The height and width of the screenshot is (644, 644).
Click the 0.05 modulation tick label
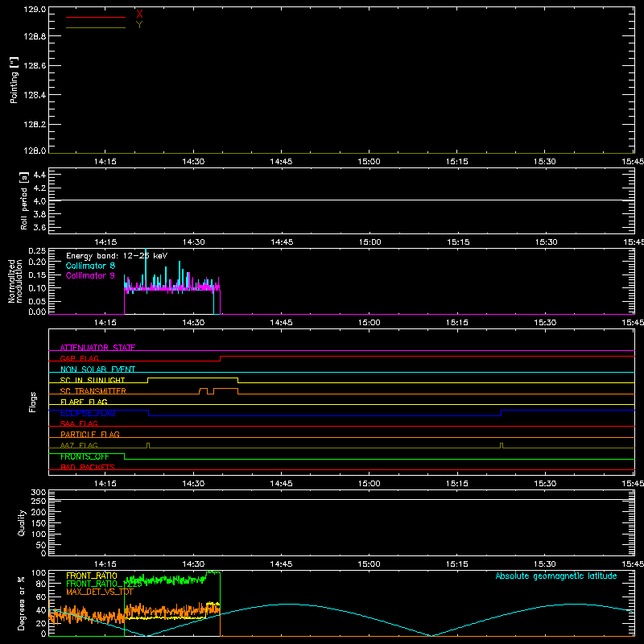click(37, 301)
